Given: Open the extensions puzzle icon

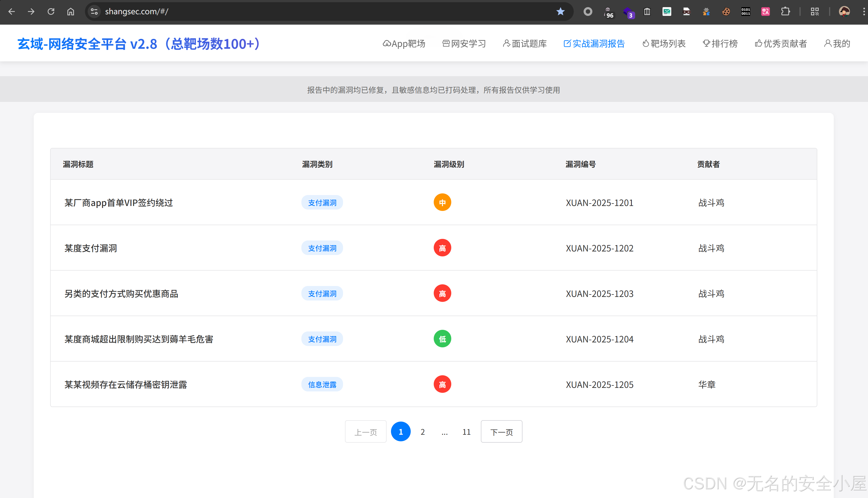Looking at the screenshot, I should (785, 12).
